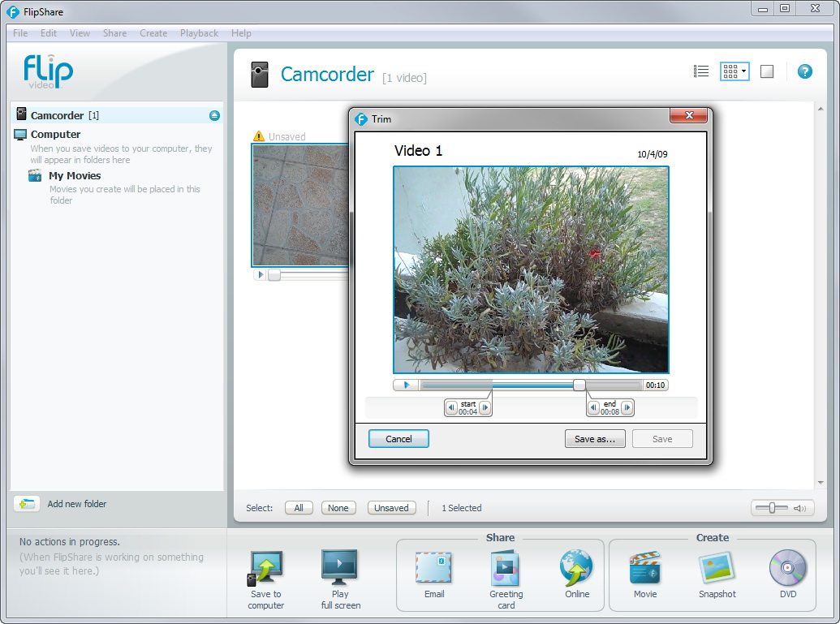
Task: Eject the Camcorder device
Action: pyautogui.click(x=214, y=115)
